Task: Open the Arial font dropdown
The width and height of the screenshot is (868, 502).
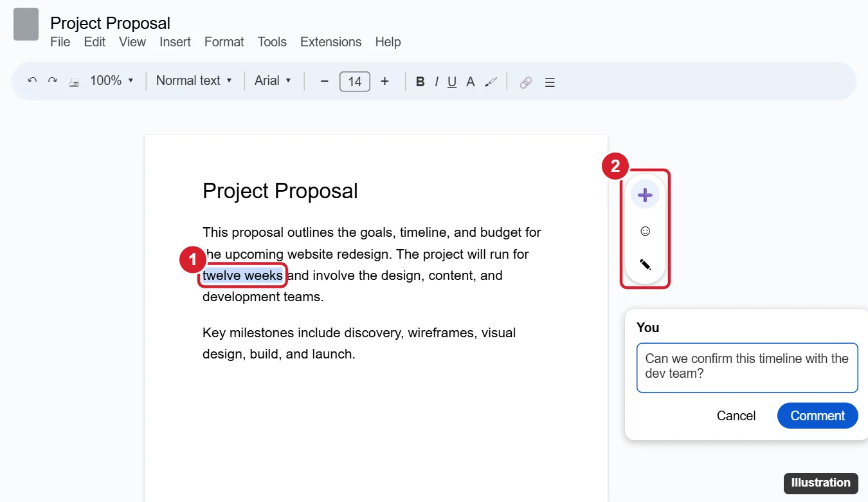Action: click(x=273, y=80)
